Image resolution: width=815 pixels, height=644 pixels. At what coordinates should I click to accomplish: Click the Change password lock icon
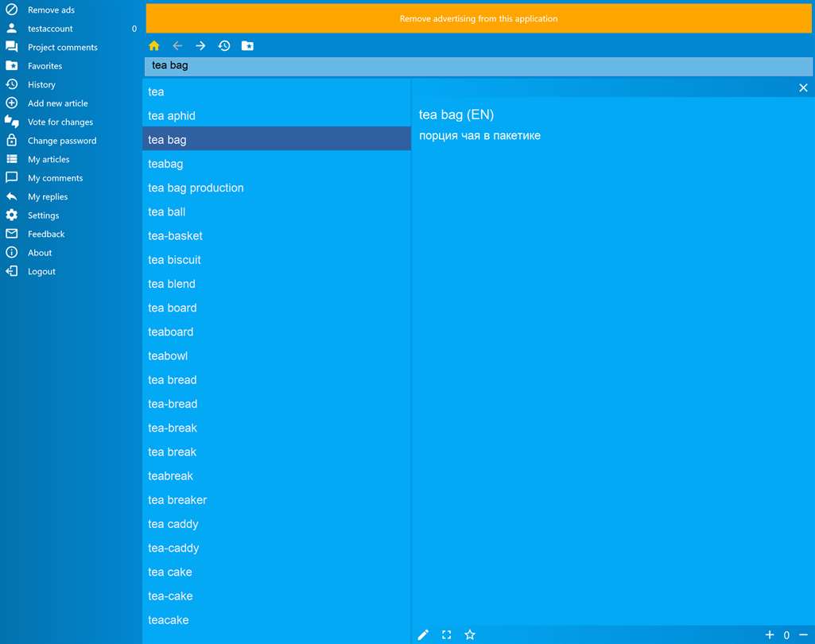(x=11, y=141)
